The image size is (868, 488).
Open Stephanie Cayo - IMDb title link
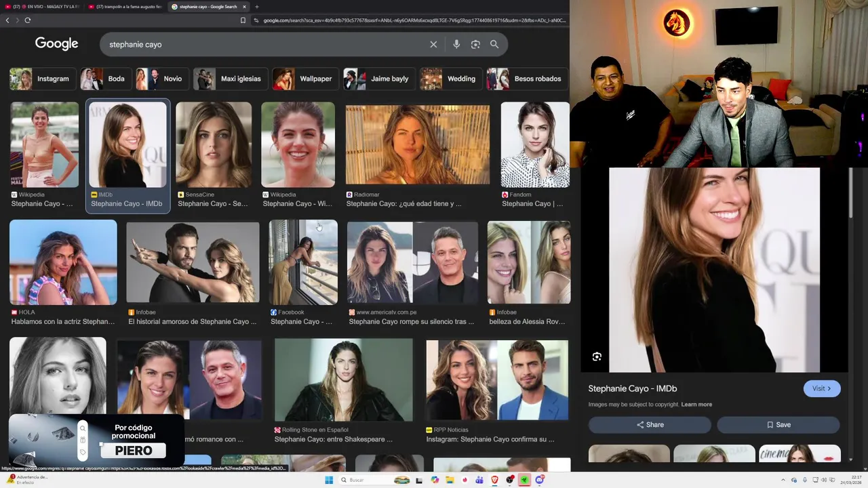pyautogui.click(x=633, y=388)
